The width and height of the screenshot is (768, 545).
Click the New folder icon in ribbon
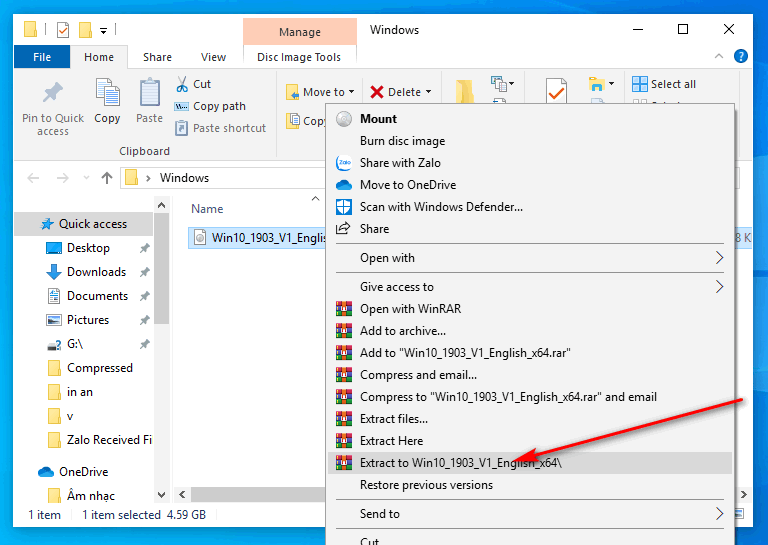(464, 92)
